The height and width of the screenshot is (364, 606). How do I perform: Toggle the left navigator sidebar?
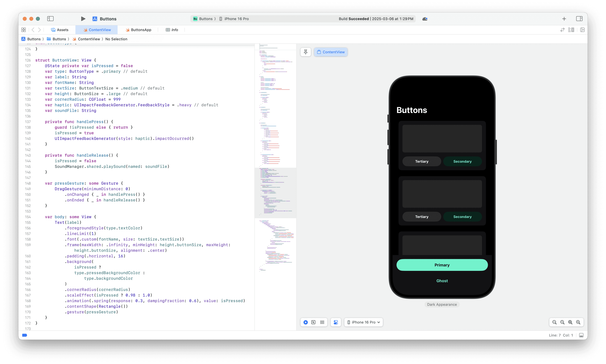tap(50, 19)
